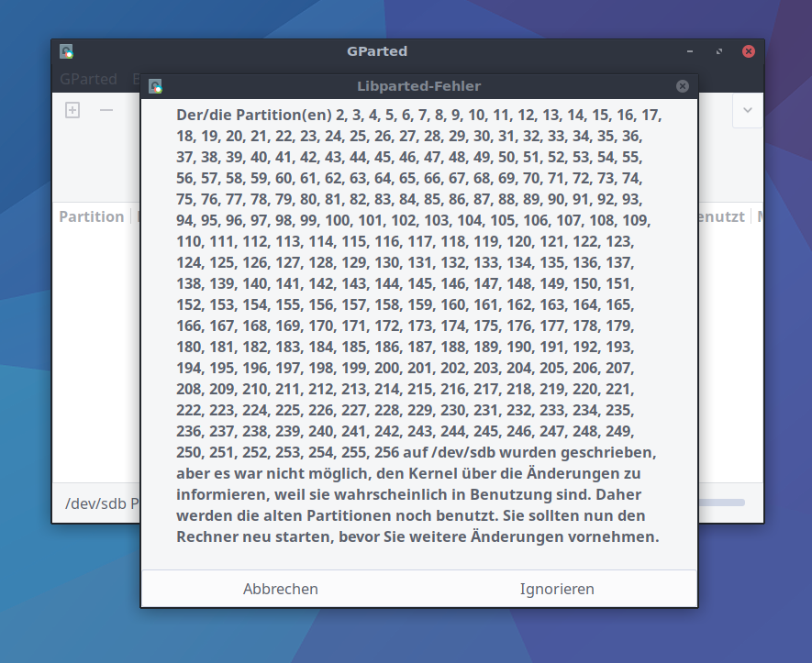Click the /dev/sdb status bar text
Screen dimensions: 812x663
[x=102, y=503]
